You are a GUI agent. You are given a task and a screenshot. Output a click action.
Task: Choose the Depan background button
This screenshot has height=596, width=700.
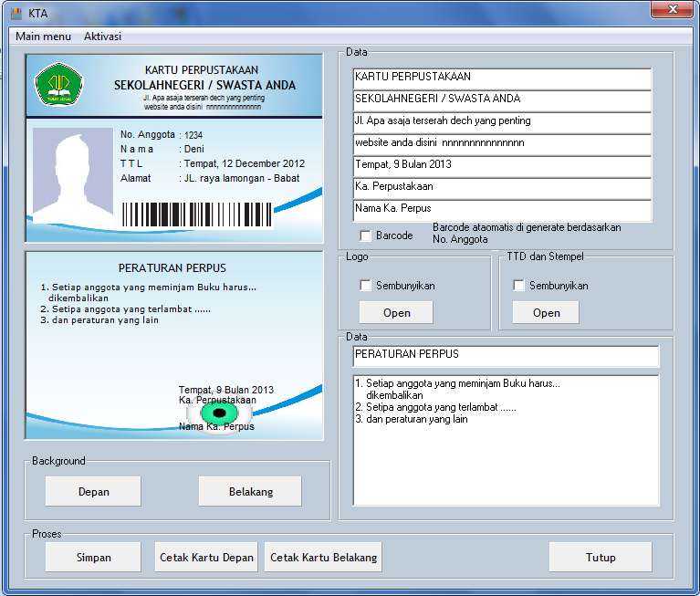[93, 491]
